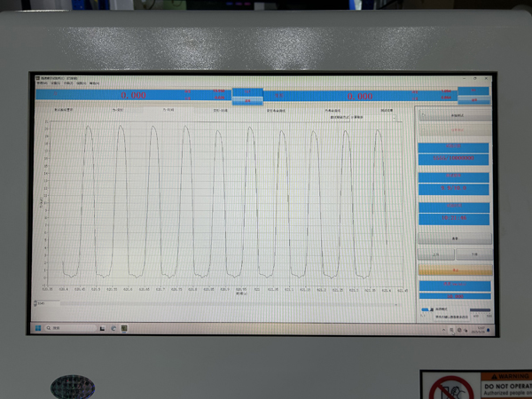This screenshot has width=532, height=399.
Task: Click the right button of the side-by-side pair
Action: coord(473,254)
